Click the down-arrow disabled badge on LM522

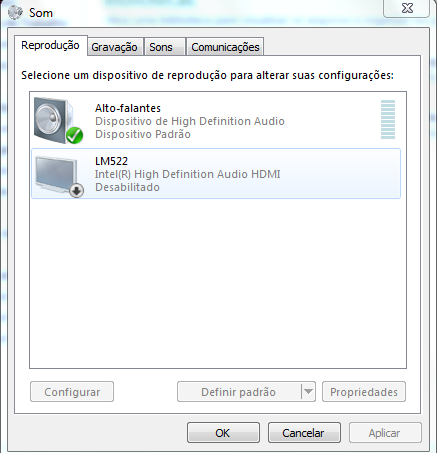coord(77,191)
